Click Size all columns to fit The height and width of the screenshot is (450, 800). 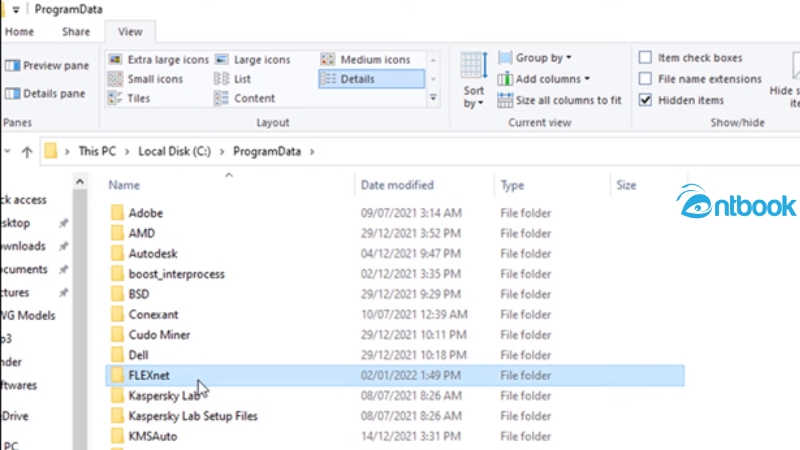tap(559, 100)
